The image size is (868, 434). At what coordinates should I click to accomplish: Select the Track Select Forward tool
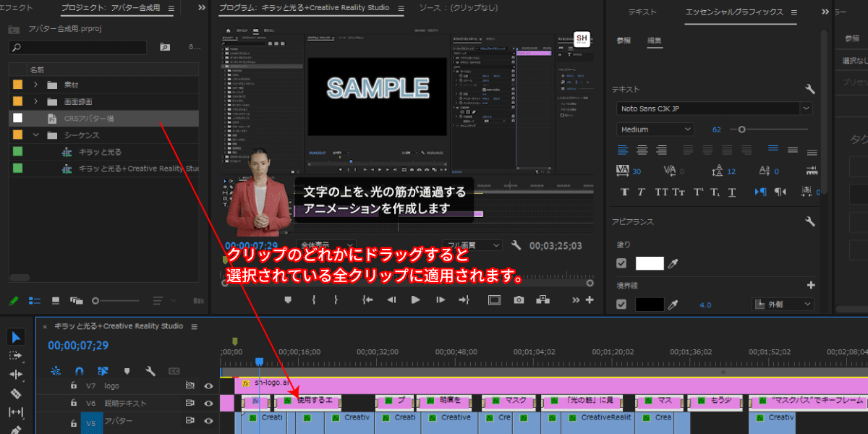[x=16, y=356]
